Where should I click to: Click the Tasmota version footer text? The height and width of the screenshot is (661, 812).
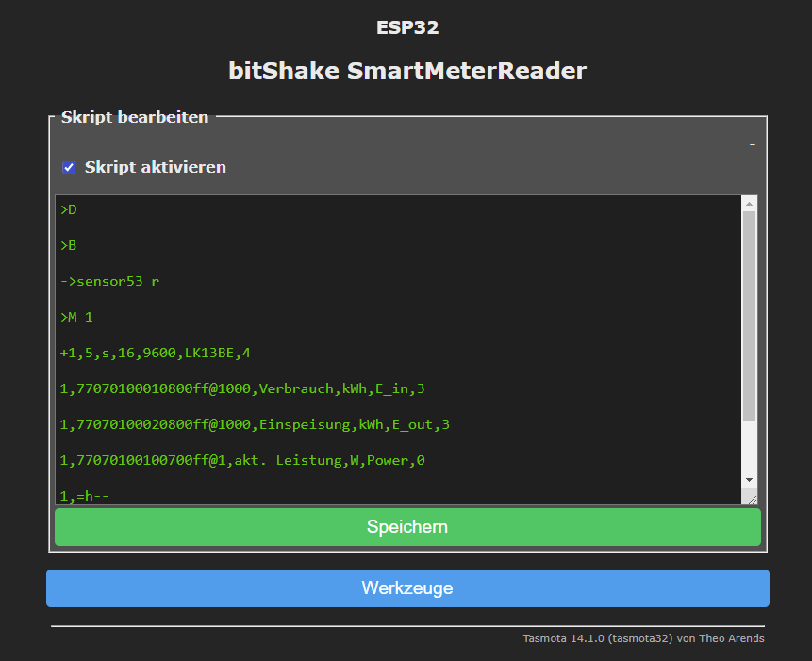pos(643,638)
